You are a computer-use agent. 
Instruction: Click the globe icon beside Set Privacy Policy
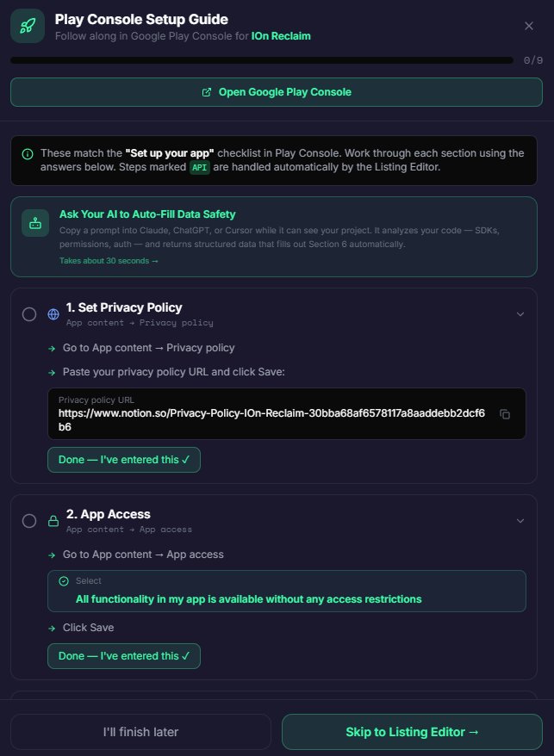[x=53, y=314]
